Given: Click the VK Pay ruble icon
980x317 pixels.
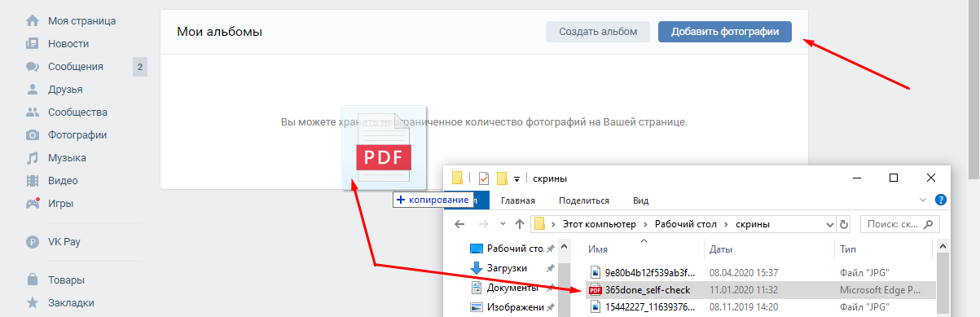Looking at the screenshot, I should [x=33, y=241].
